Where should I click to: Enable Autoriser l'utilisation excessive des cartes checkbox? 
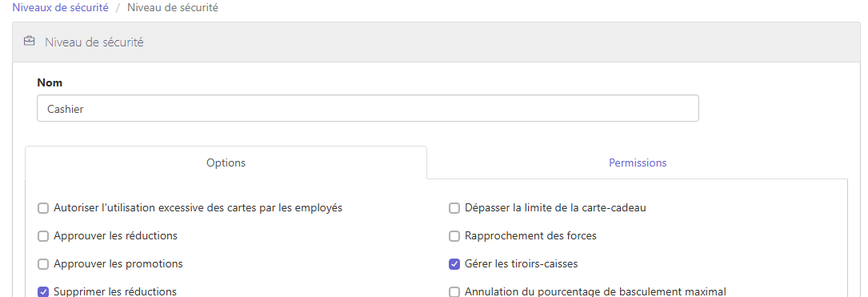(x=43, y=208)
